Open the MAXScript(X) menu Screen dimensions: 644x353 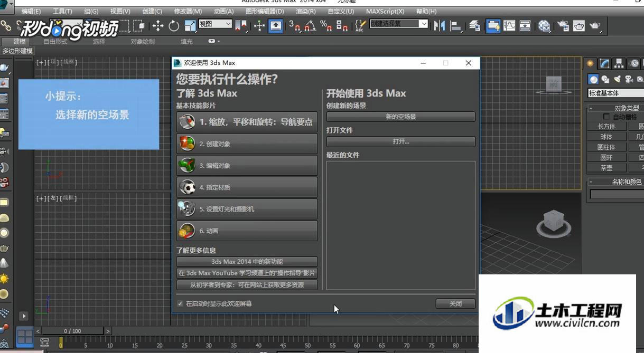click(385, 11)
